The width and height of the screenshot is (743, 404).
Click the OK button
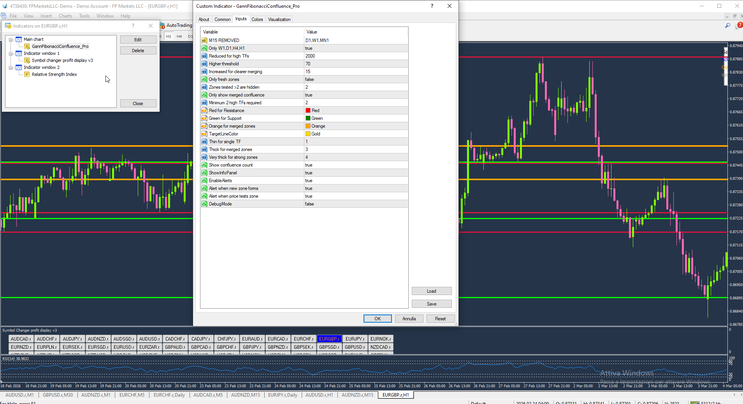tap(377, 319)
